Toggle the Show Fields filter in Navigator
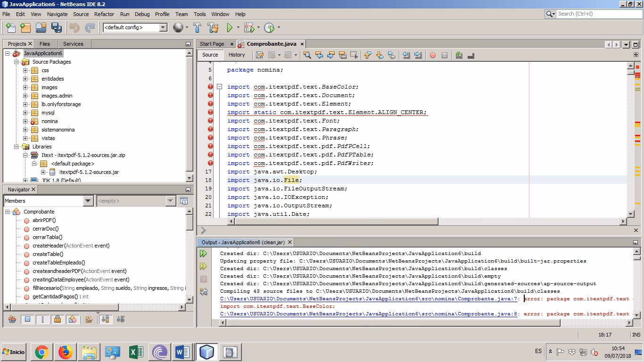This screenshot has width=644, height=362. point(27,320)
